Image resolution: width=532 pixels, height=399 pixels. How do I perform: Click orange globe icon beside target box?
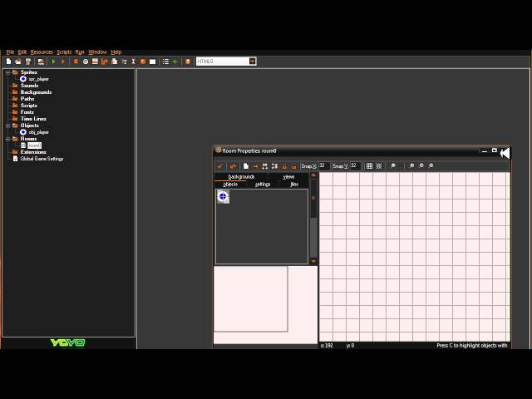coord(188,62)
